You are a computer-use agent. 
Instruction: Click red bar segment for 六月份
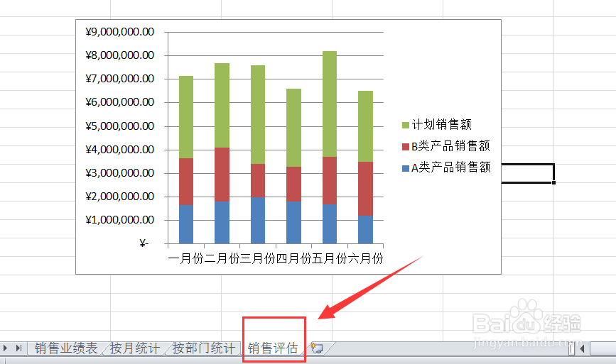365,189
